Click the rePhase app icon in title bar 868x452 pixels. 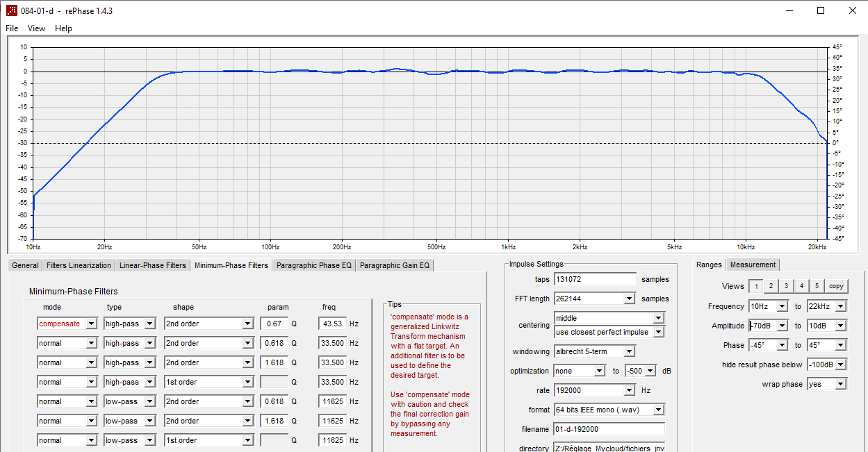point(11,10)
